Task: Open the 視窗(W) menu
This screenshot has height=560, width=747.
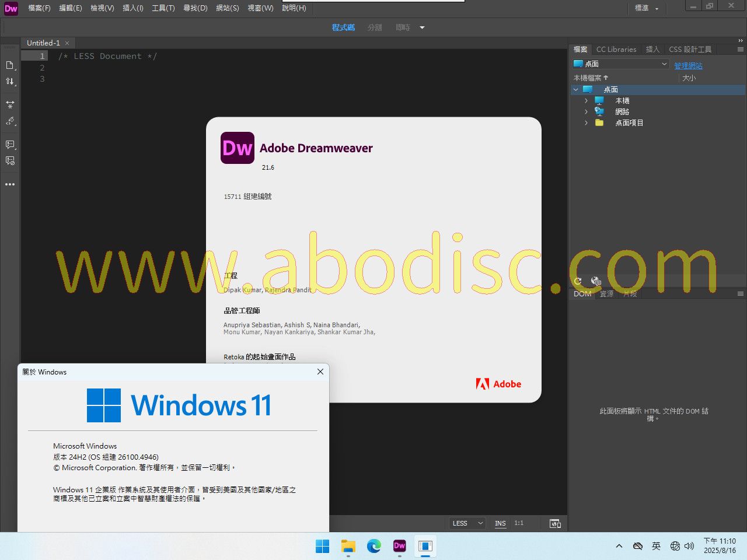Action: click(x=260, y=8)
